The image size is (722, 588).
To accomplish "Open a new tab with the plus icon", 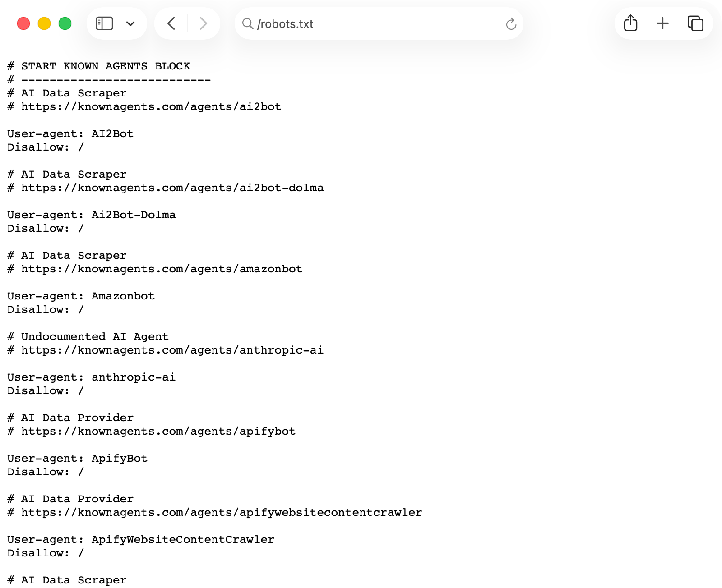I will point(662,23).
